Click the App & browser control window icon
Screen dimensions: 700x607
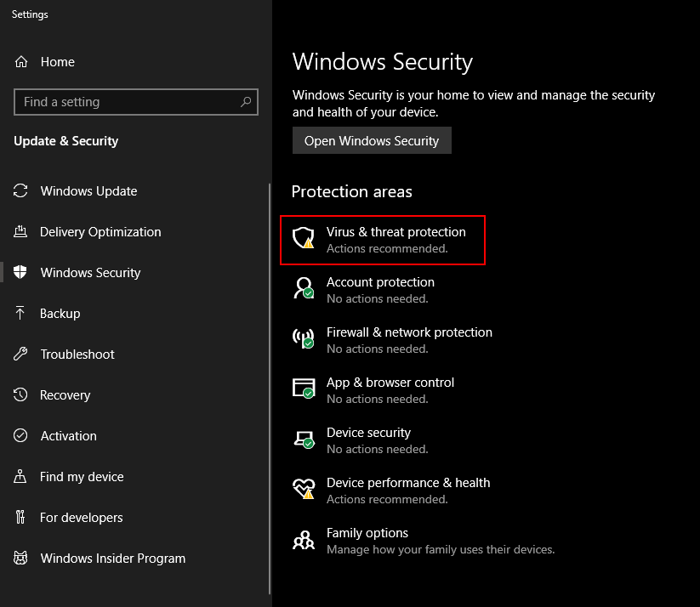coord(304,388)
